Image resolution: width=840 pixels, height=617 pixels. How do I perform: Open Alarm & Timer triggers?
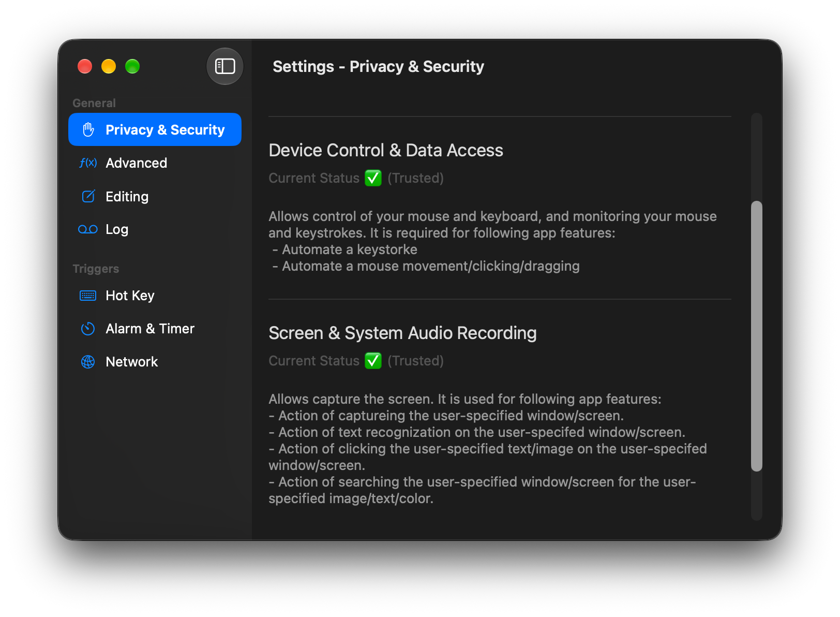155,329
